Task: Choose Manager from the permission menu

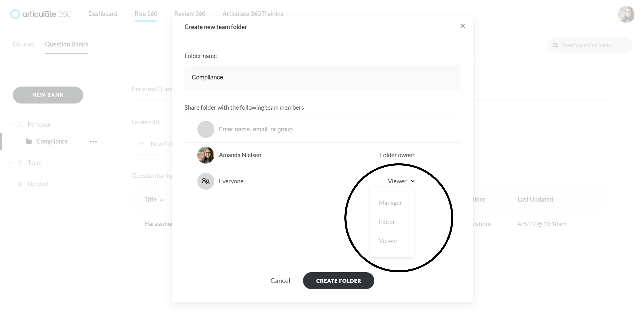Action: pyautogui.click(x=390, y=203)
